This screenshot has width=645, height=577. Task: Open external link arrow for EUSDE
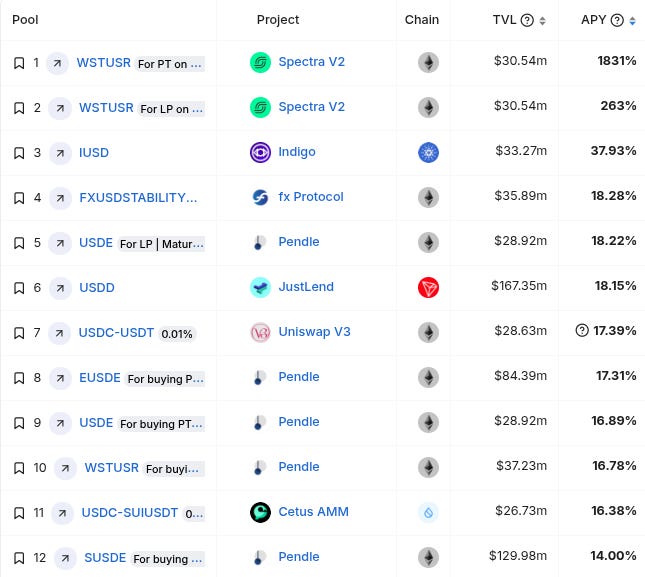(x=60, y=378)
